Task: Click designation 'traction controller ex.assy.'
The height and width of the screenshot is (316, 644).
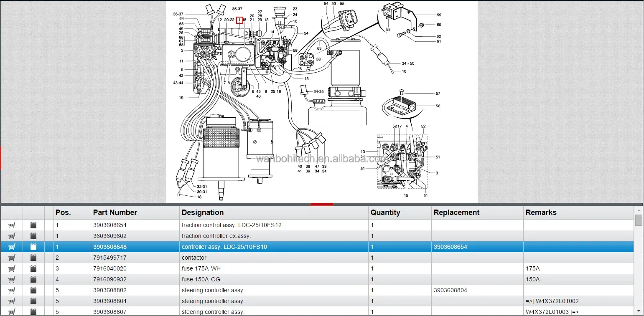Action: point(216,236)
